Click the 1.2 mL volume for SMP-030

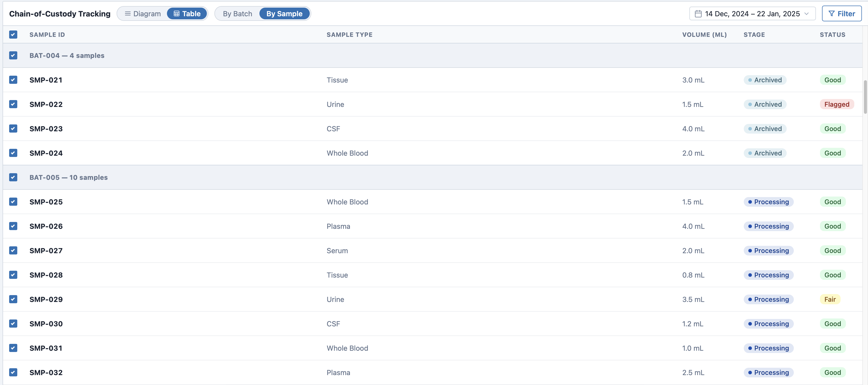(x=692, y=324)
